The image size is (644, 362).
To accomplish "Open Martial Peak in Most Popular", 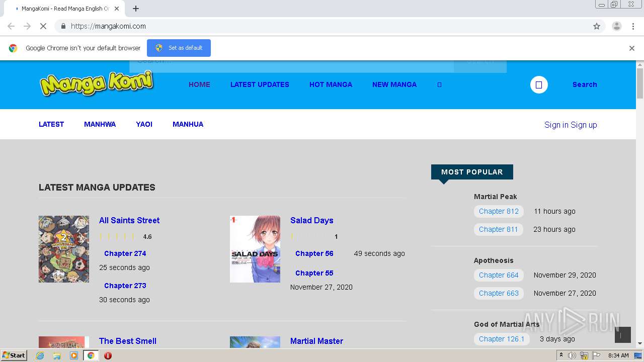I will [495, 197].
